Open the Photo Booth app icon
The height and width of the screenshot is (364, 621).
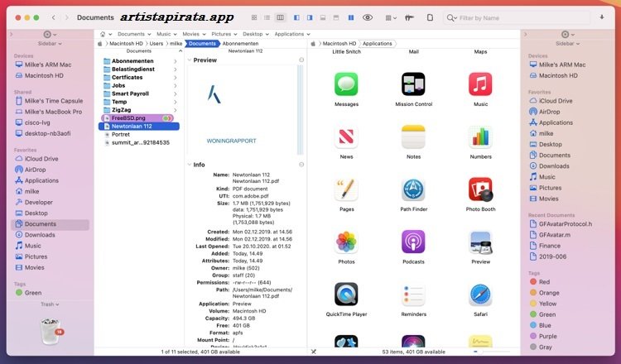(x=480, y=189)
